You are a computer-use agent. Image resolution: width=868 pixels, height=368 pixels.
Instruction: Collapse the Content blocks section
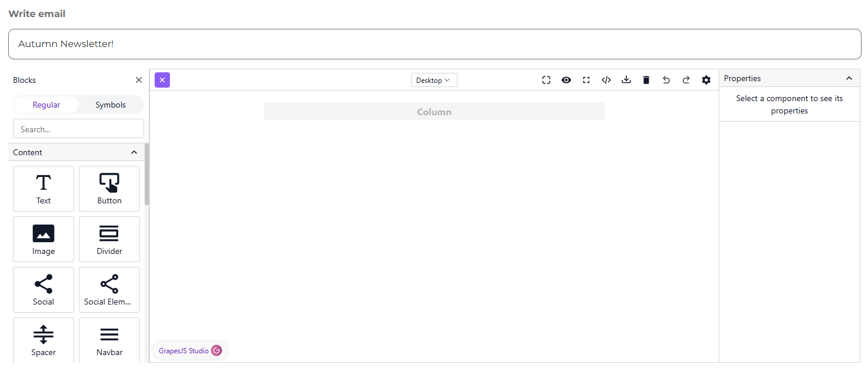tap(134, 152)
